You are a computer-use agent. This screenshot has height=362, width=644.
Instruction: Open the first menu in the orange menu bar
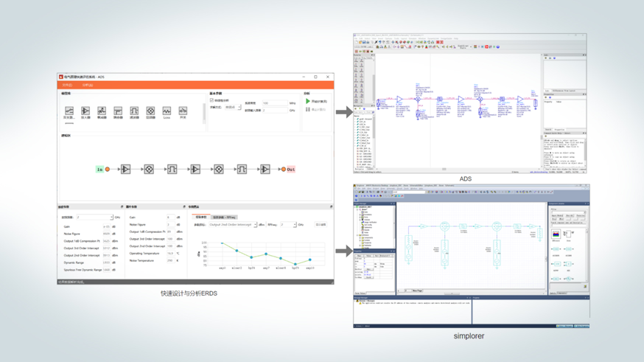pos(67,85)
